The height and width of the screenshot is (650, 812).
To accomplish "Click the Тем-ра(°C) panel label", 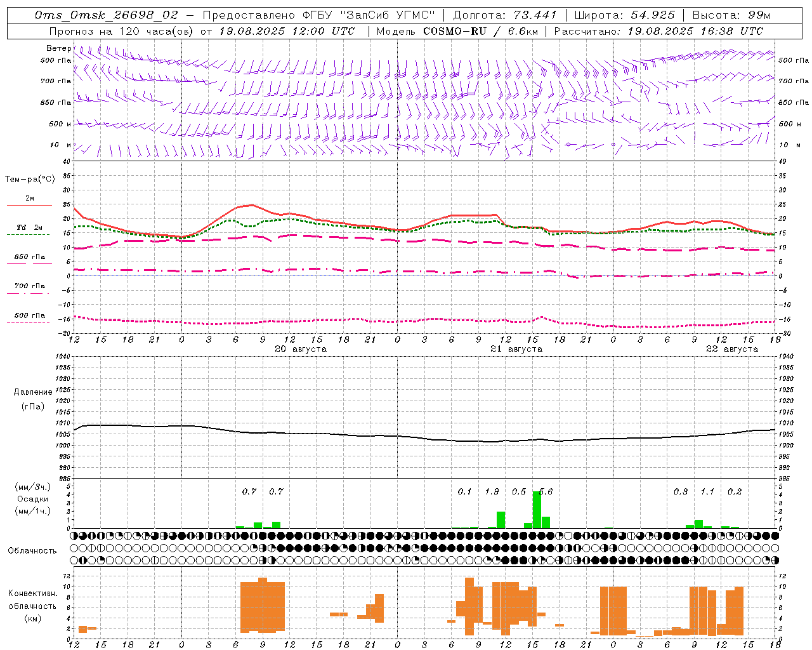I will [30, 180].
